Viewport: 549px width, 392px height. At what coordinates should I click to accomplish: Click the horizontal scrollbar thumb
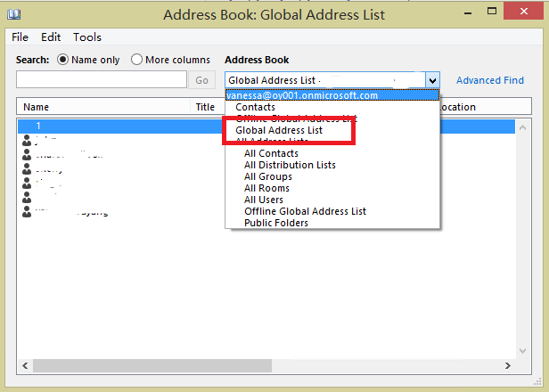[152, 366]
